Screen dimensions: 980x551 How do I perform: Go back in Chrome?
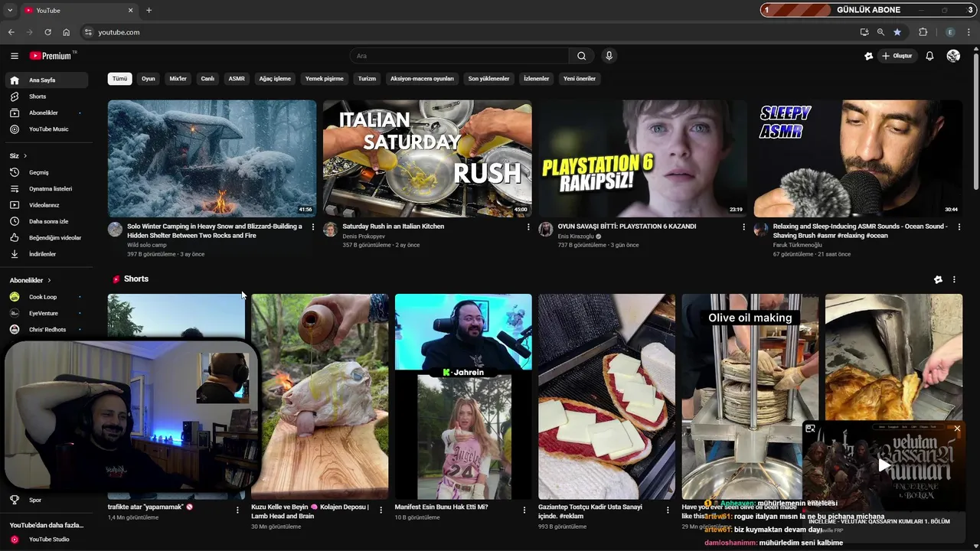pyautogui.click(x=11, y=32)
